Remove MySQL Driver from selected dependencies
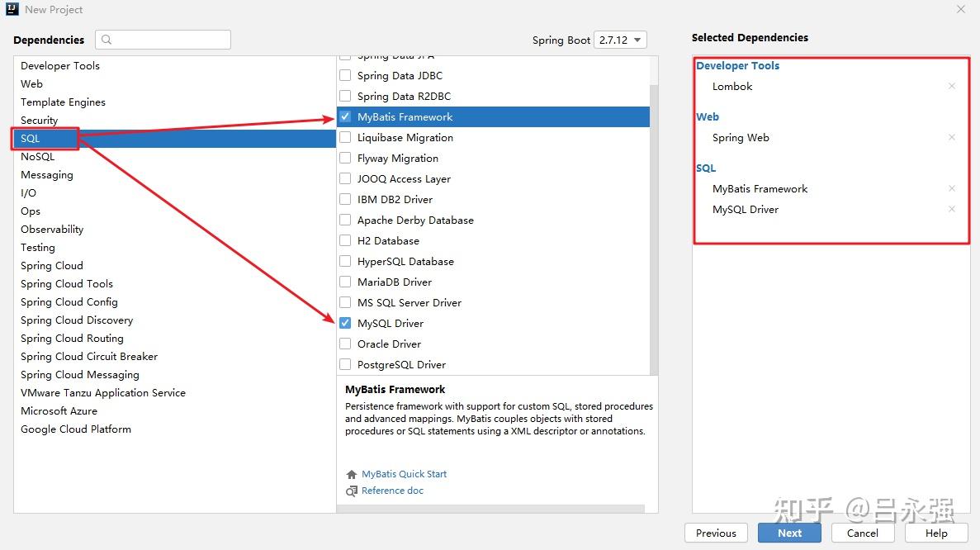The height and width of the screenshot is (550, 980). coord(951,210)
